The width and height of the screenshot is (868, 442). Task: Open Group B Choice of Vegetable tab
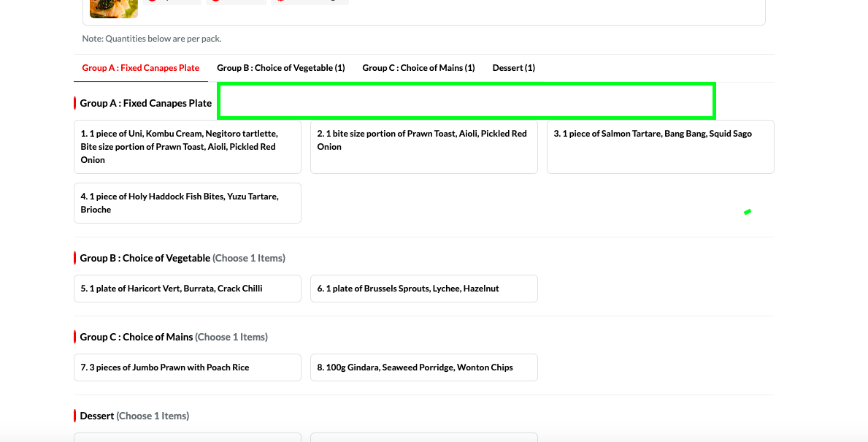tap(280, 68)
